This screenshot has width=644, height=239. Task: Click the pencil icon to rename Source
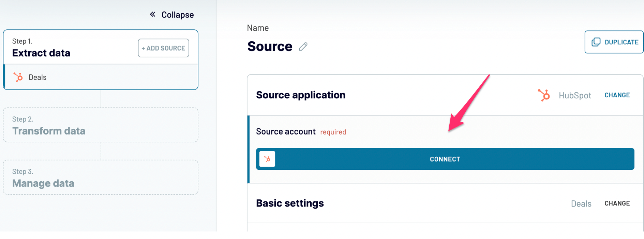pos(303,46)
